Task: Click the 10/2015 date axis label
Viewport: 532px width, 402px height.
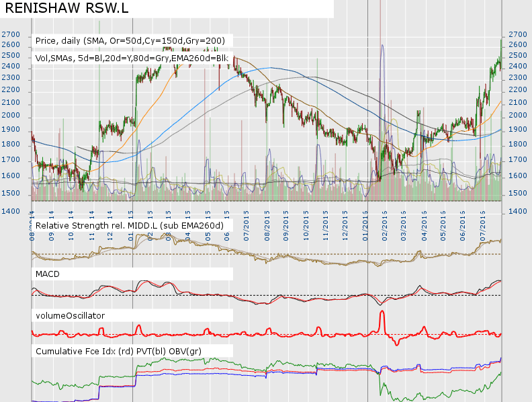Action: coord(306,226)
